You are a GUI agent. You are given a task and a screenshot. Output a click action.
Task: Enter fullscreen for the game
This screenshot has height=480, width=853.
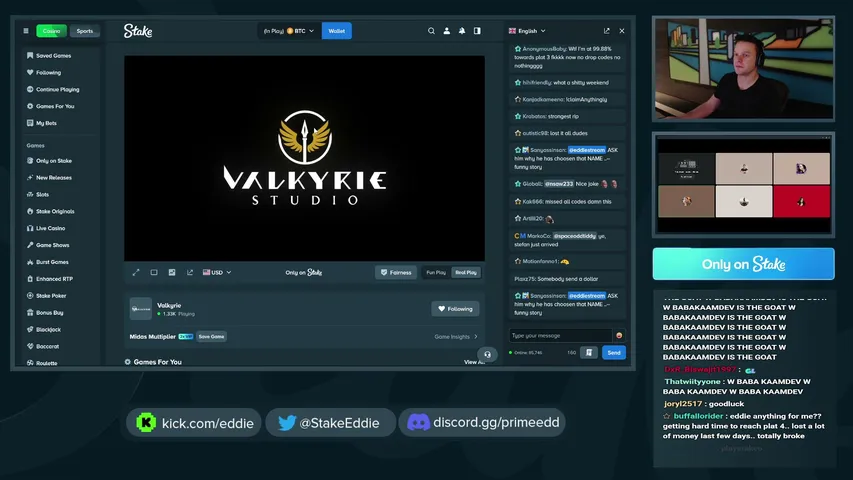(x=136, y=272)
